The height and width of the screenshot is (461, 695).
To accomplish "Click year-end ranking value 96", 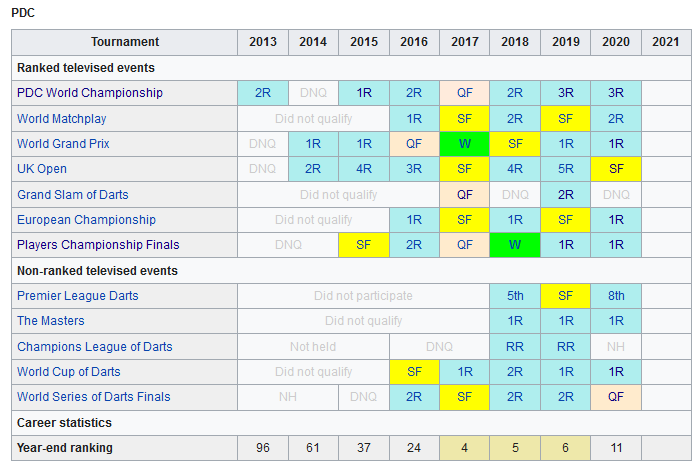I will click(x=263, y=448).
